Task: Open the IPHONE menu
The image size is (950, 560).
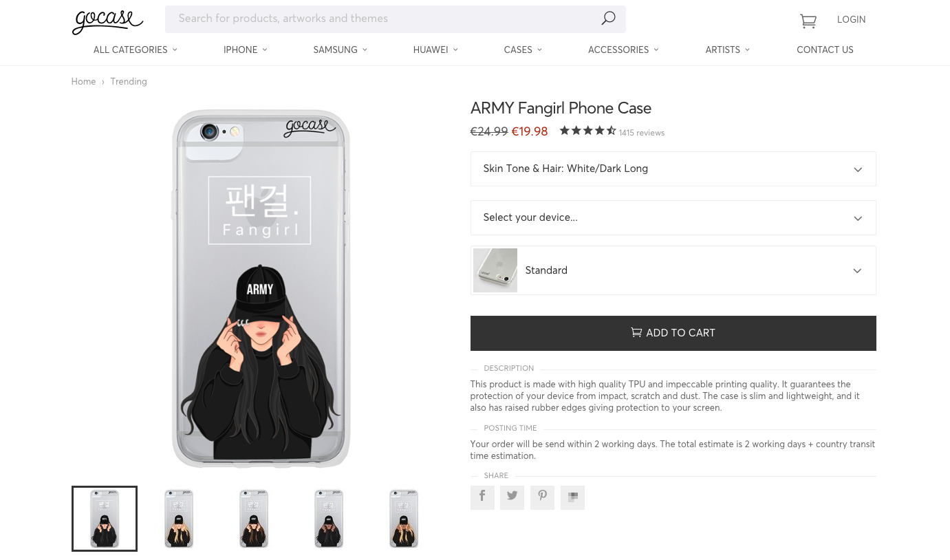Action: click(x=246, y=50)
